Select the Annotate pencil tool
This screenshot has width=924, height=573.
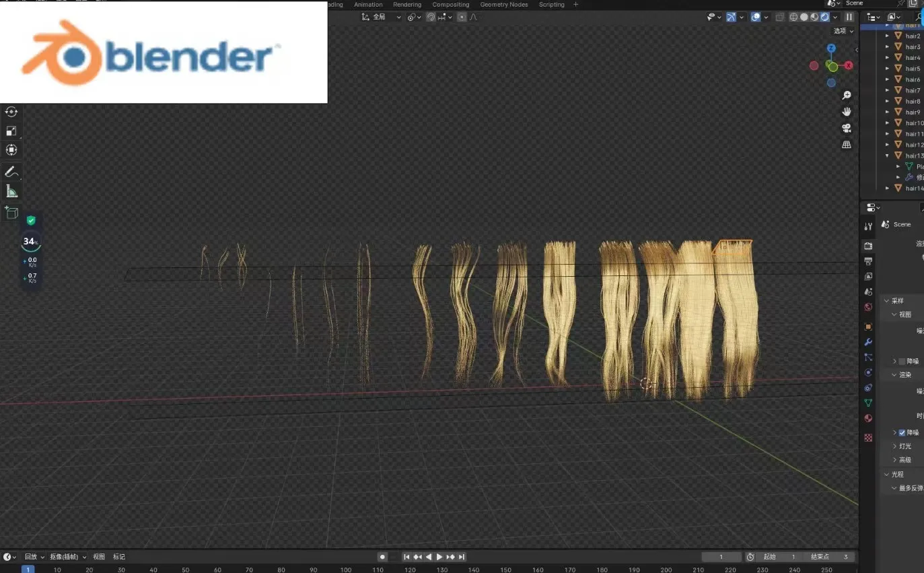11,172
